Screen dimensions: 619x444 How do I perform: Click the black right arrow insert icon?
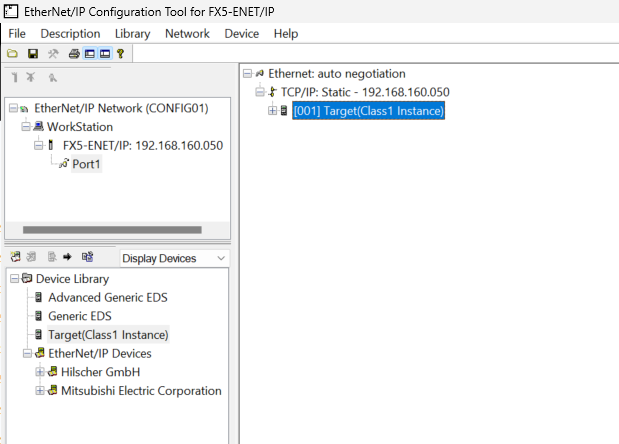pyautogui.click(x=67, y=257)
